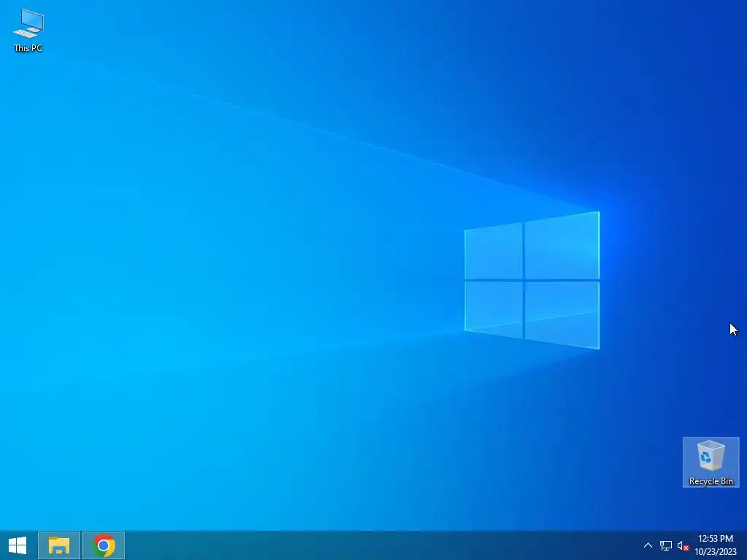747x560 pixels.
Task: Show hidden system tray icons
Action: pos(648,545)
